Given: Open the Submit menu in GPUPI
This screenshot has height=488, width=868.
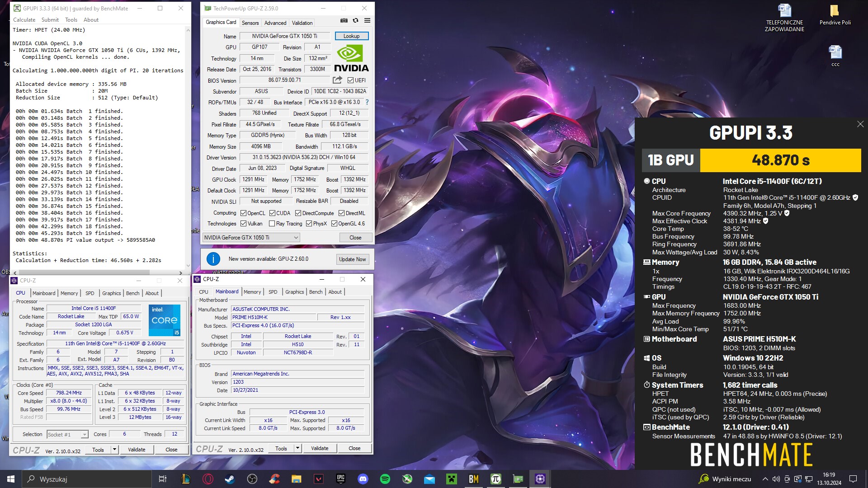Looking at the screenshot, I should (50, 20).
